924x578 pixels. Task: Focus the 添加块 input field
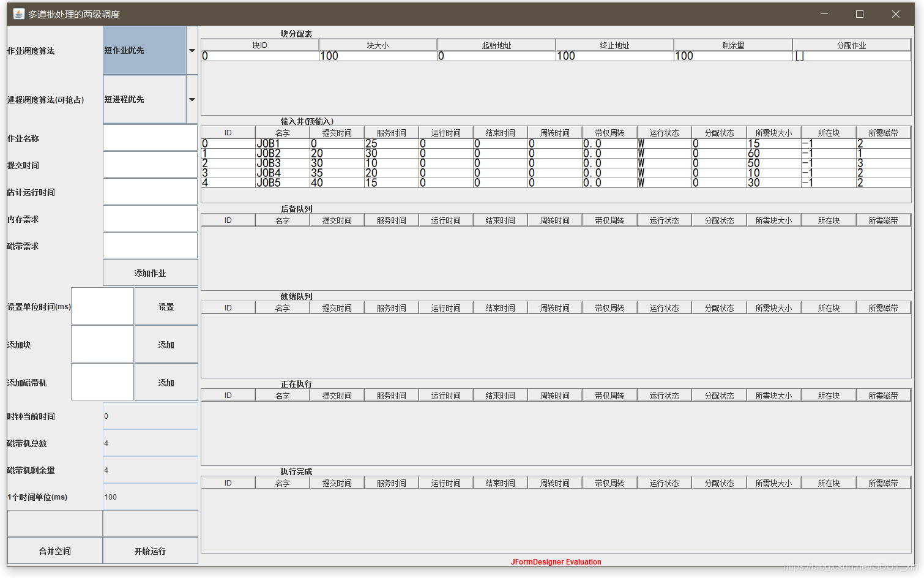[x=103, y=344]
